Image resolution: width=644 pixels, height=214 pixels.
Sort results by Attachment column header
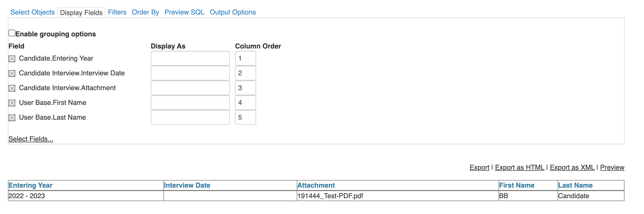[x=316, y=185]
